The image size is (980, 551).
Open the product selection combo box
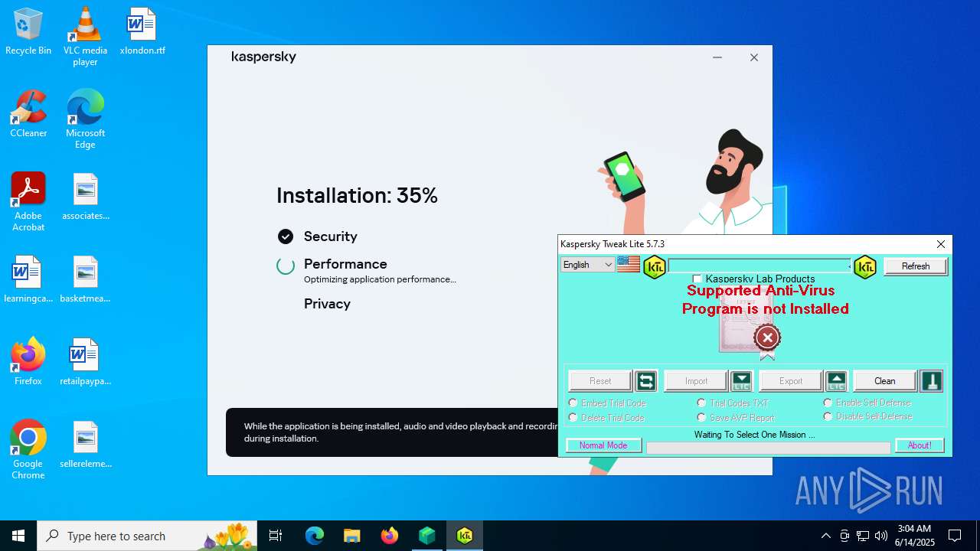(x=759, y=266)
